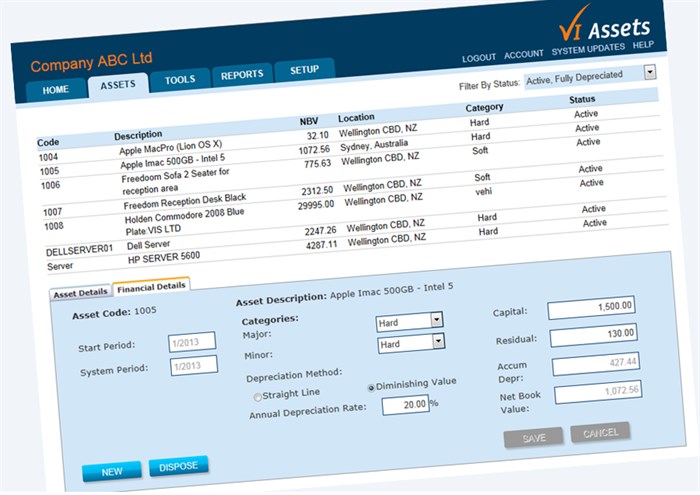Click the 29995.00 NBV value
The width and height of the screenshot is (700, 495).
(x=316, y=205)
